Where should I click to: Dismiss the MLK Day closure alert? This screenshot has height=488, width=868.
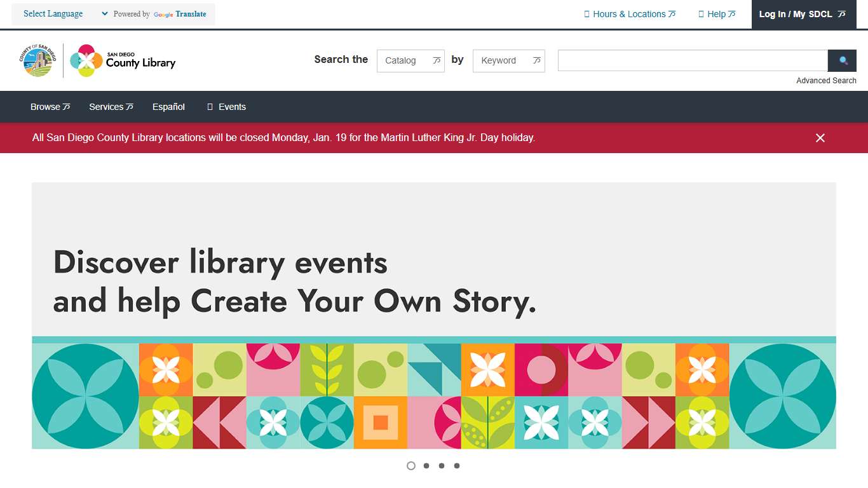pos(820,137)
